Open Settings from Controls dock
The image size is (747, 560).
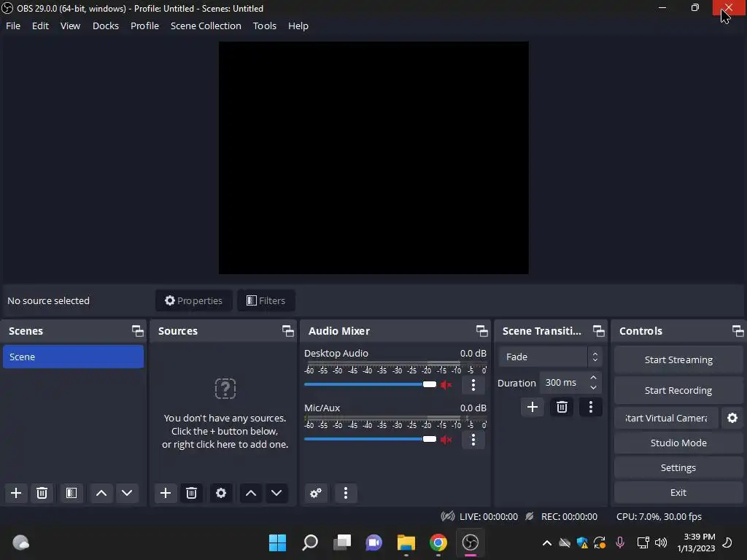point(678,467)
